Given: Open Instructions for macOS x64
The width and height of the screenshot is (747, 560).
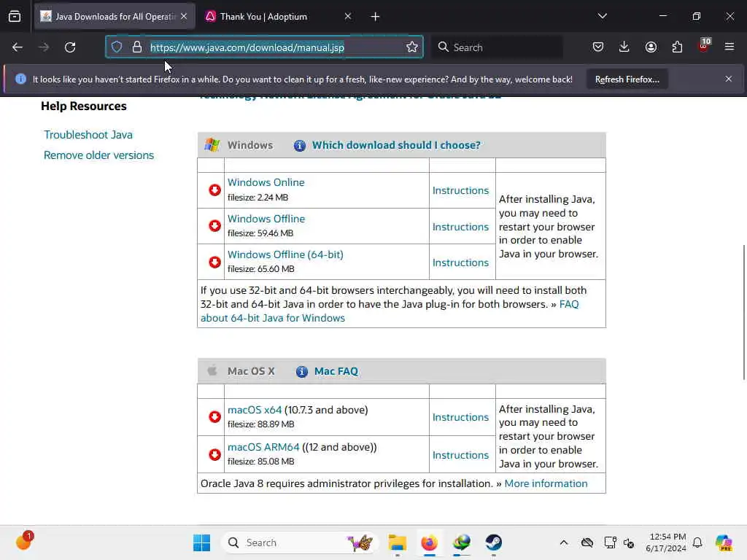Looking at the screenshot, I should (x=461, y=417).
